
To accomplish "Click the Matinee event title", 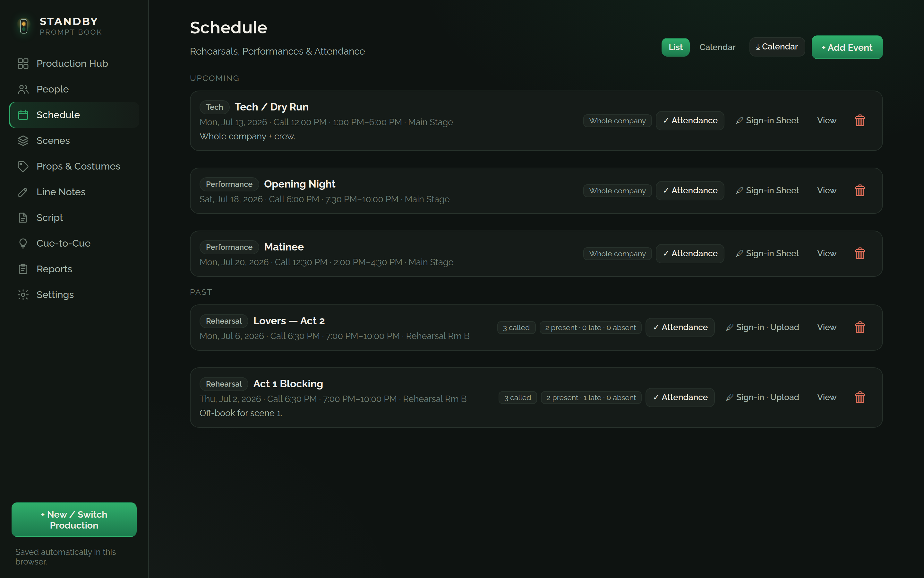I will tap(284, 247).
